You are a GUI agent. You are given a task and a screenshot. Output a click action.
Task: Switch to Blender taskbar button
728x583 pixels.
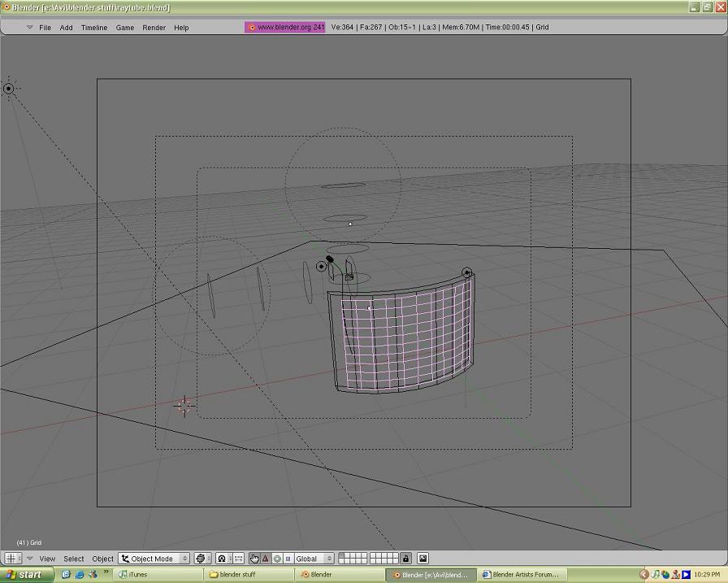pyautogui.click(x=339, y=575)
